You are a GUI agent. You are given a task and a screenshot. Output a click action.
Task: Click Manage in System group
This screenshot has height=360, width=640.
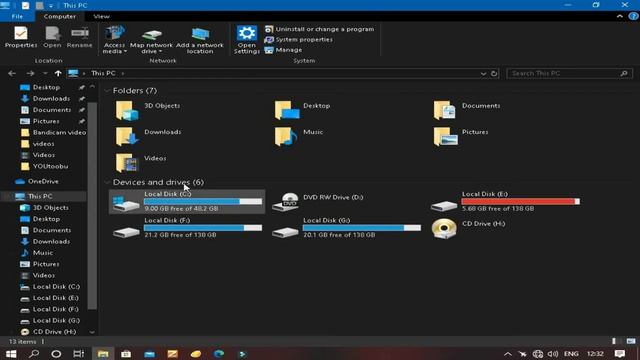point(283,50)
